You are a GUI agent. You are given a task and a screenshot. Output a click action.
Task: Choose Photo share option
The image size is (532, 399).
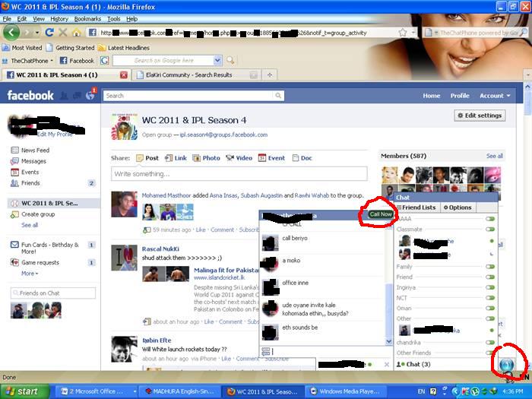pyautogui.click(x=206, y=158)
